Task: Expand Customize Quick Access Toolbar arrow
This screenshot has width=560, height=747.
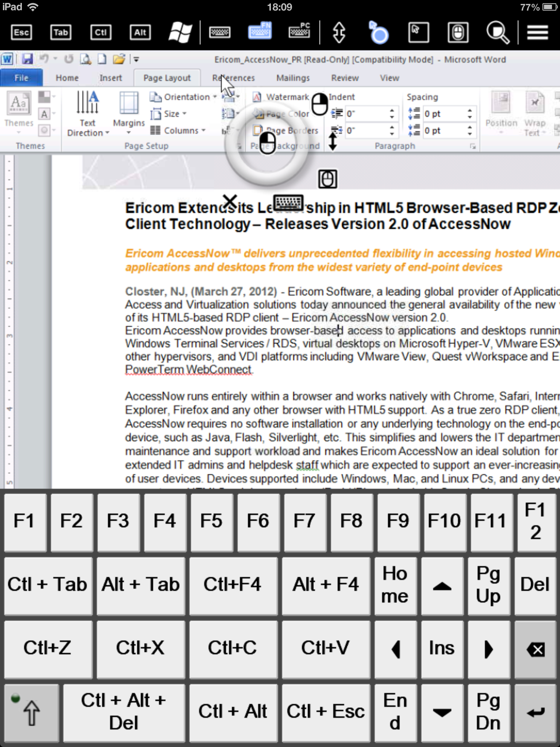Action: 136,59
